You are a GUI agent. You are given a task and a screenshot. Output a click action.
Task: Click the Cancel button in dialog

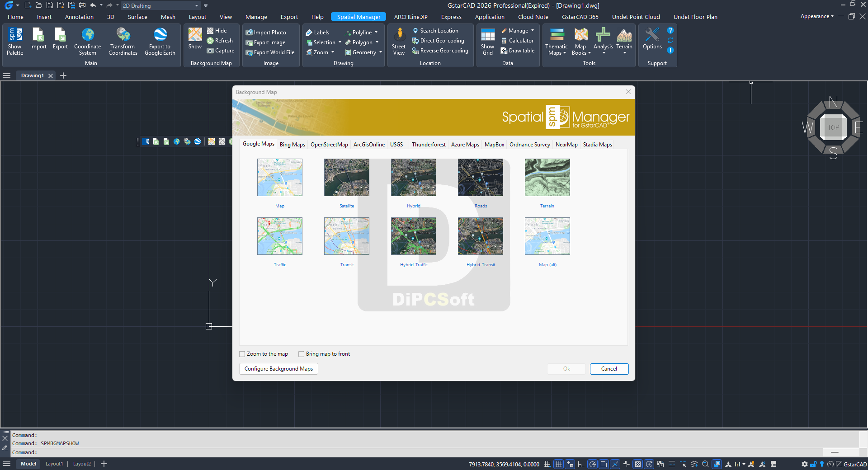609,369
